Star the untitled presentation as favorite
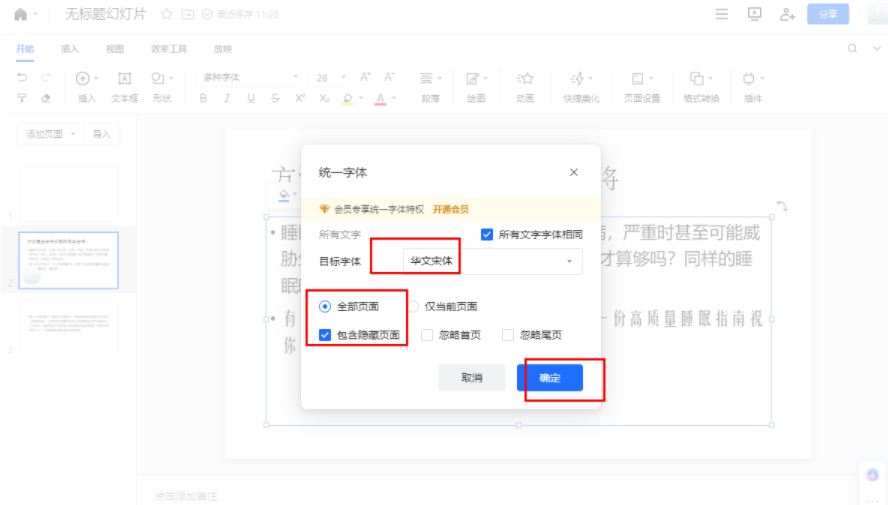This screenshot has width=888, height=505. point(166,14)
